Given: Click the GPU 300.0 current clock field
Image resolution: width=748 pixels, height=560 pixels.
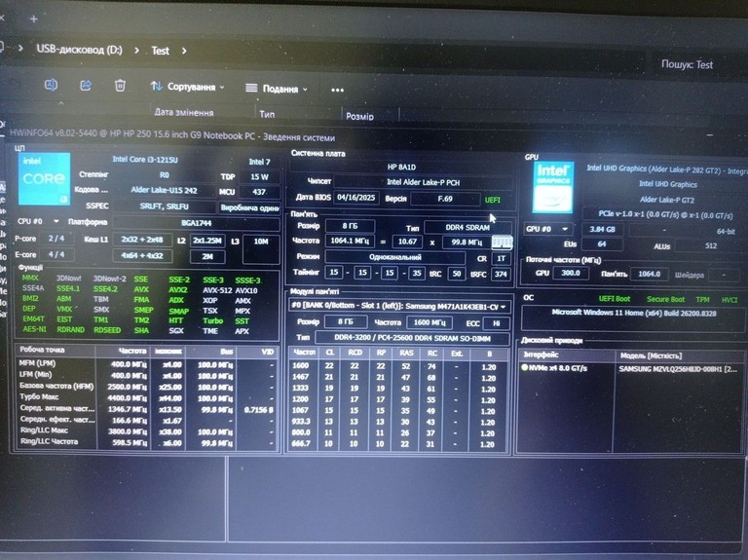Looking at the screenshot, I should pyautogui.click(x=571, y=274).
